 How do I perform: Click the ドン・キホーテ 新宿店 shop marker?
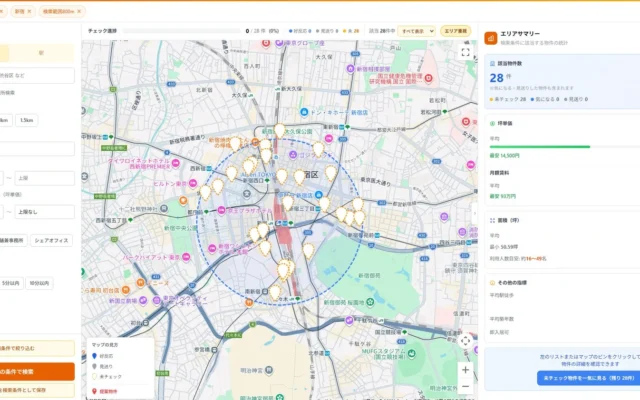click(x=304, y=112)
